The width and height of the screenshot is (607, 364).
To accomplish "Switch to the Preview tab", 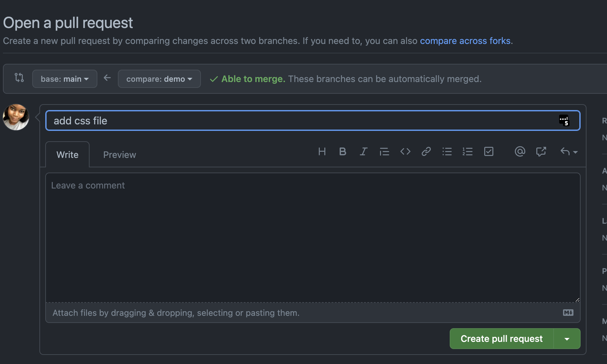I will 120,155.
